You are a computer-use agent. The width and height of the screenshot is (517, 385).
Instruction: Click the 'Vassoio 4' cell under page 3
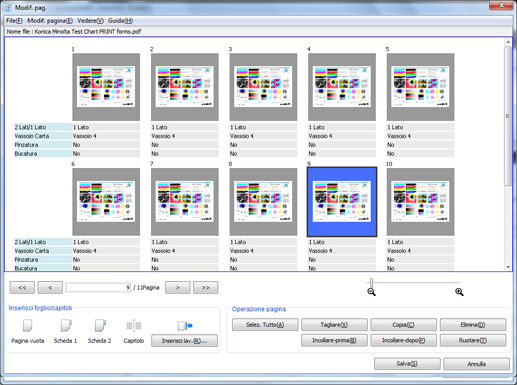(x=263, y=136)
